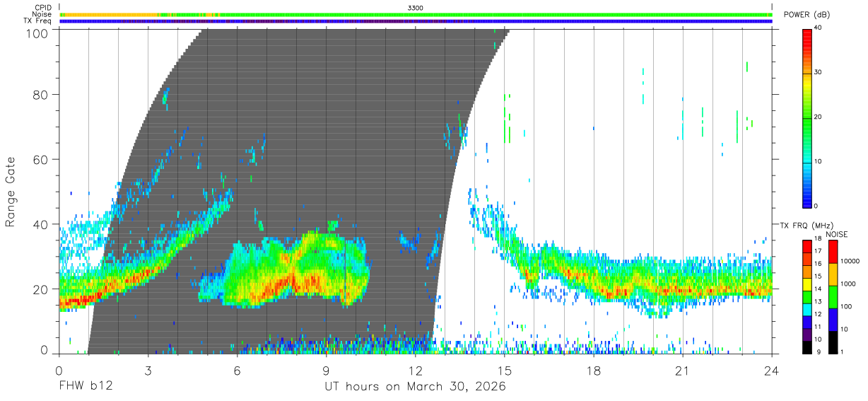Click the CPID value 3300

(416, 8)
